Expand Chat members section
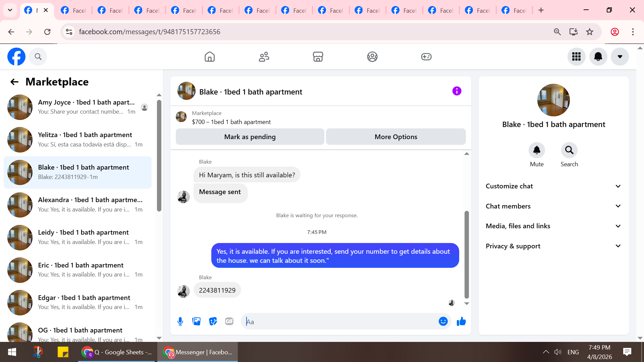The width and height of the screenshot is (644, 362). tap(553, 206)
